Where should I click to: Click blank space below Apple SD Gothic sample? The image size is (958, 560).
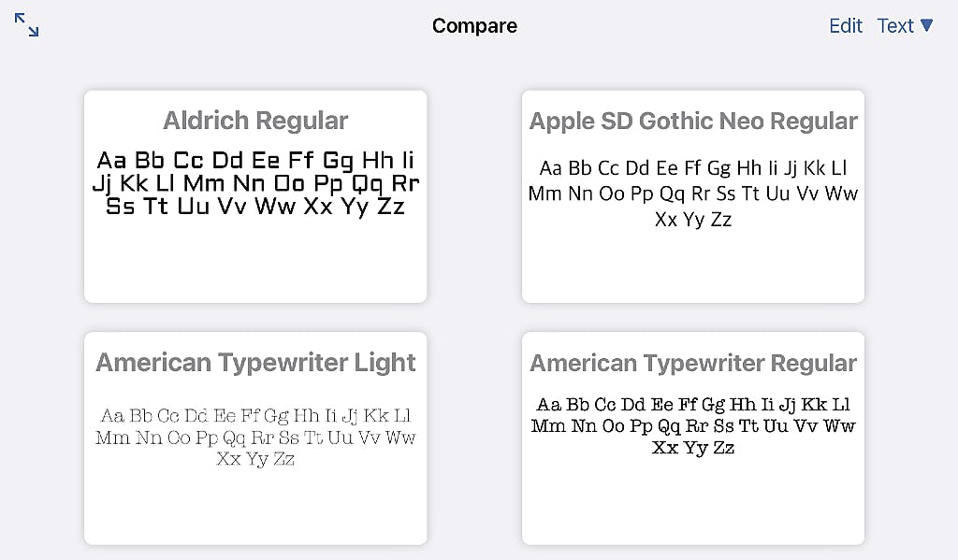coord(693,266)
